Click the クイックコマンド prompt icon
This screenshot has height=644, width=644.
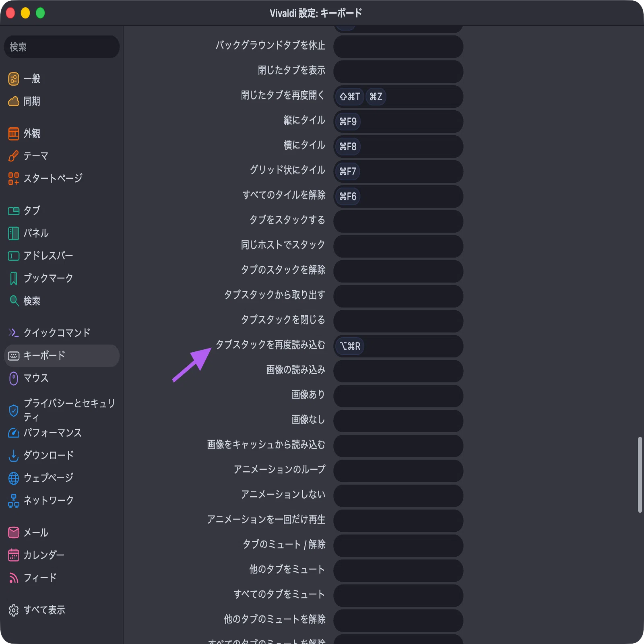pos(14,333)
